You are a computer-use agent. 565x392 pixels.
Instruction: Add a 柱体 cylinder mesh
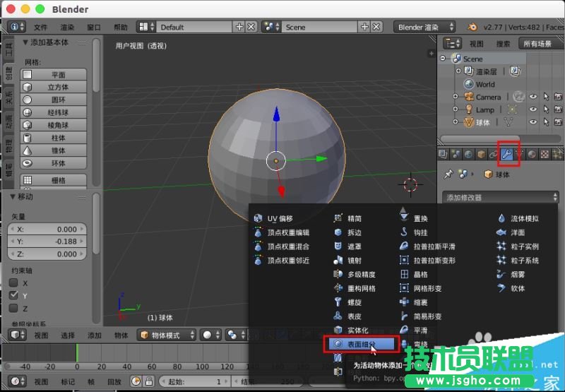[54, 138]
